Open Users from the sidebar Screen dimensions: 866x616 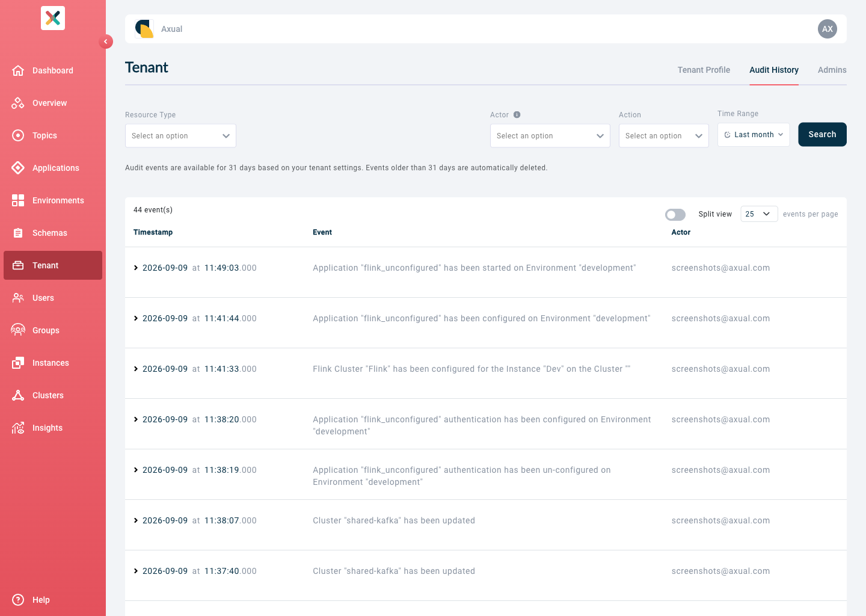point(53,298)
